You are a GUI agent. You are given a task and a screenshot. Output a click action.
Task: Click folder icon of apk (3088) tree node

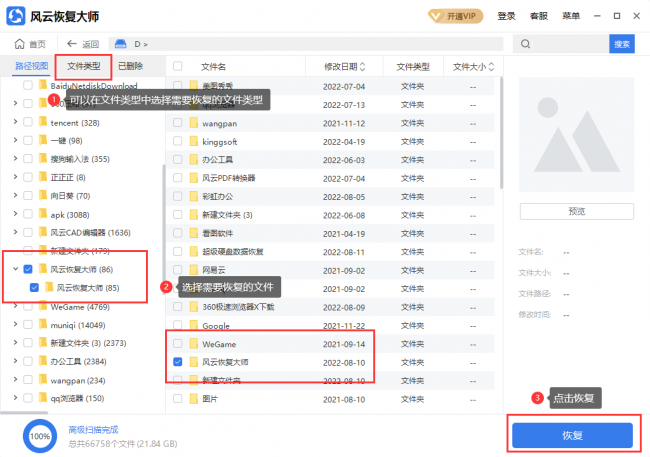pos(43,214)
